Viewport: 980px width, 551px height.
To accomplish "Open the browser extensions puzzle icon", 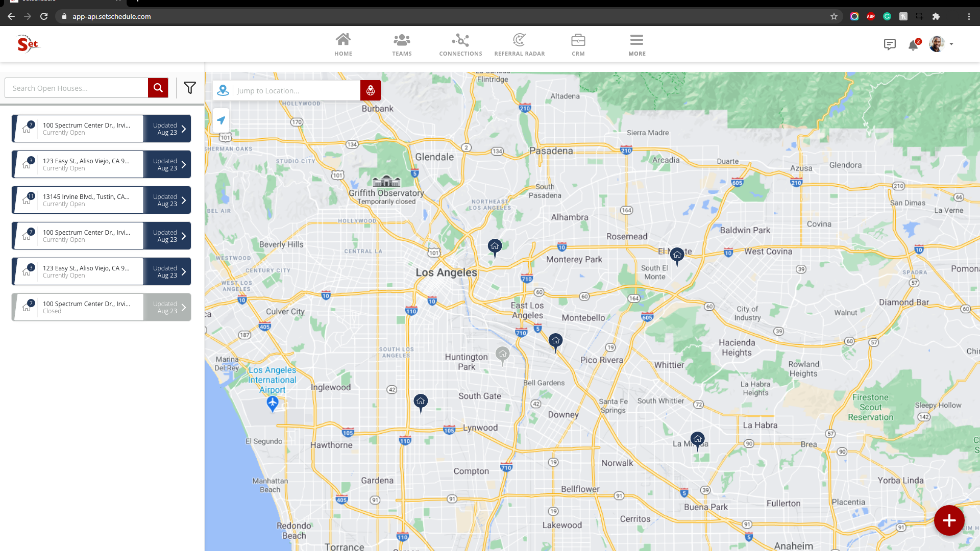I will (936, 16).
